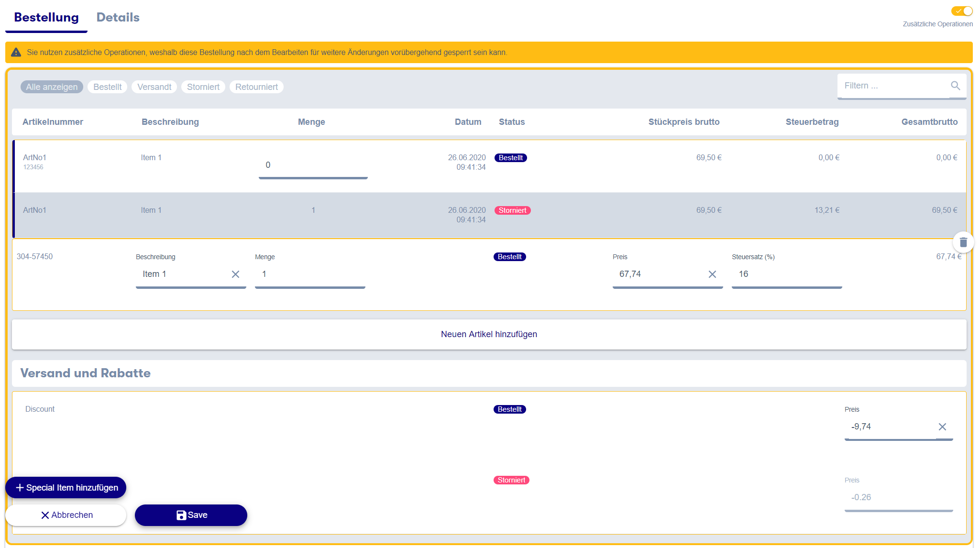This screenshot has height=548, width=980.
Task: Click the Abbrechen cancel button
Action: [x=66, y=515]
